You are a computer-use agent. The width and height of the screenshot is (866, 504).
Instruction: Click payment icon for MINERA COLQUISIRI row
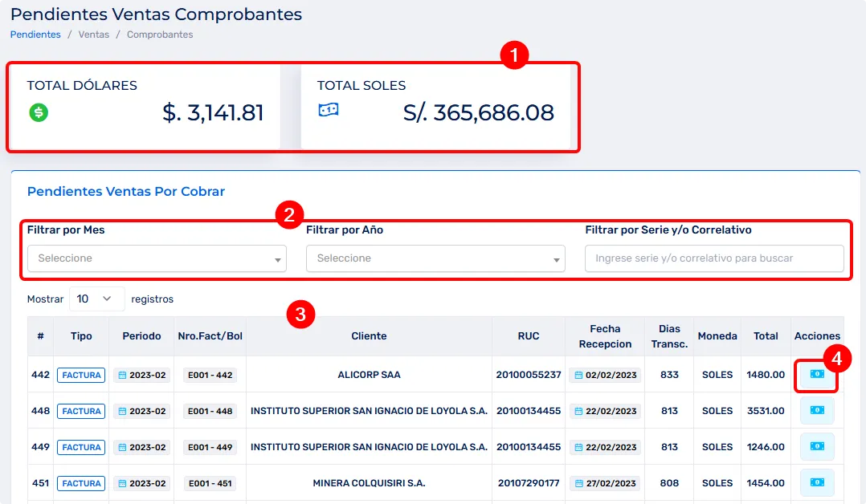click(817, 483)
